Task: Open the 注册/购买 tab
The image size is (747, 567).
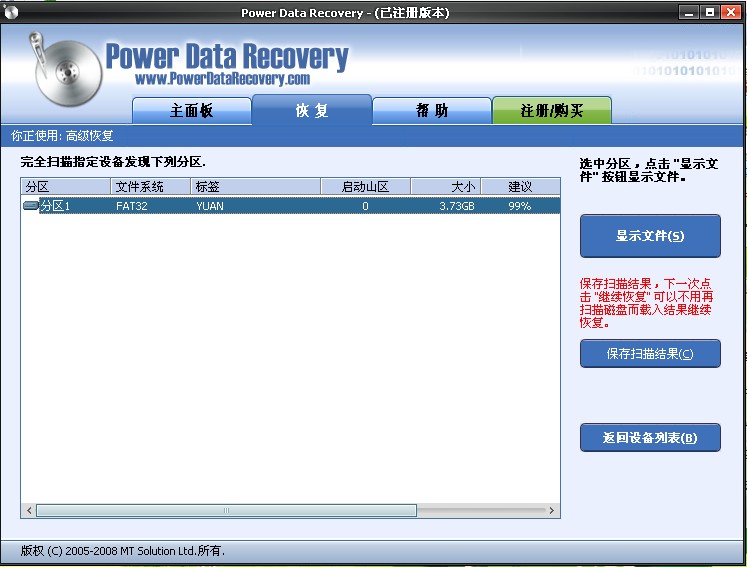Action: pos(552,111)
